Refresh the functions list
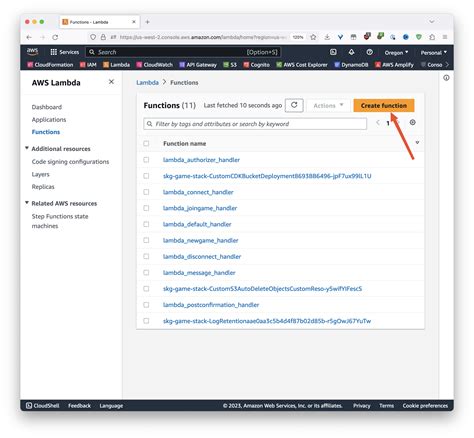Image resolution: width=474 pixels, height=438 pixels. (x=294, y=105)
